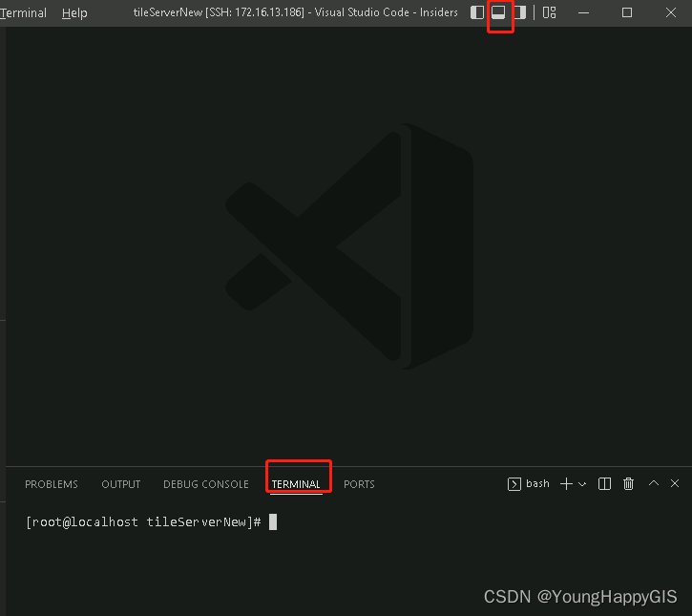Switch to the PORTS tab
Image resolution: width=692 pixels, height=616 pixels.
pos(359,484)
